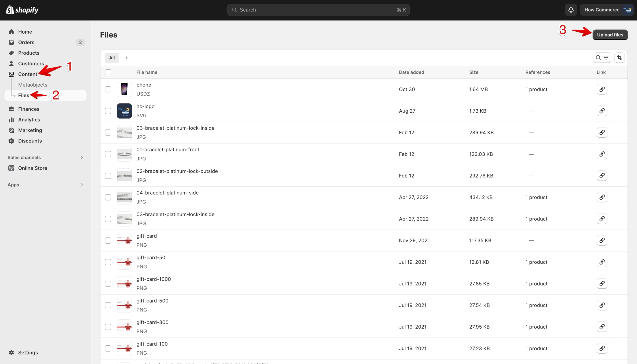The width and height of the screenshot is (637, 364).
Task: Copy link for 01-bracelet-platinum-front file
Action: coord(602,154)
